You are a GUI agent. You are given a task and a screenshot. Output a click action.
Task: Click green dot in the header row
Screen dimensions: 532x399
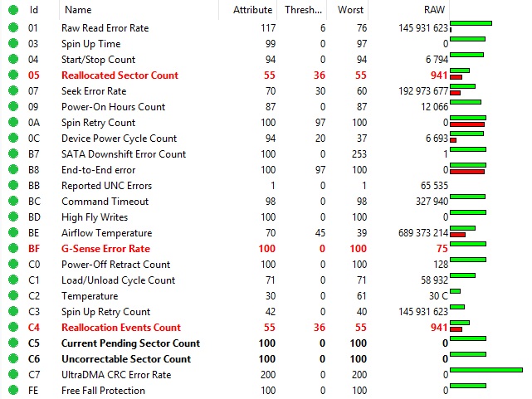pyautogui.click(x=13, y=10)
